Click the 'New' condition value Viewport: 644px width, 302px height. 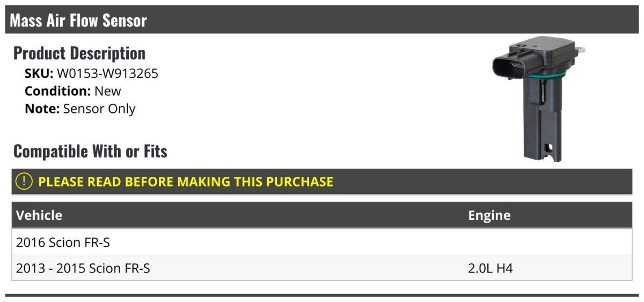pos(108,91)
